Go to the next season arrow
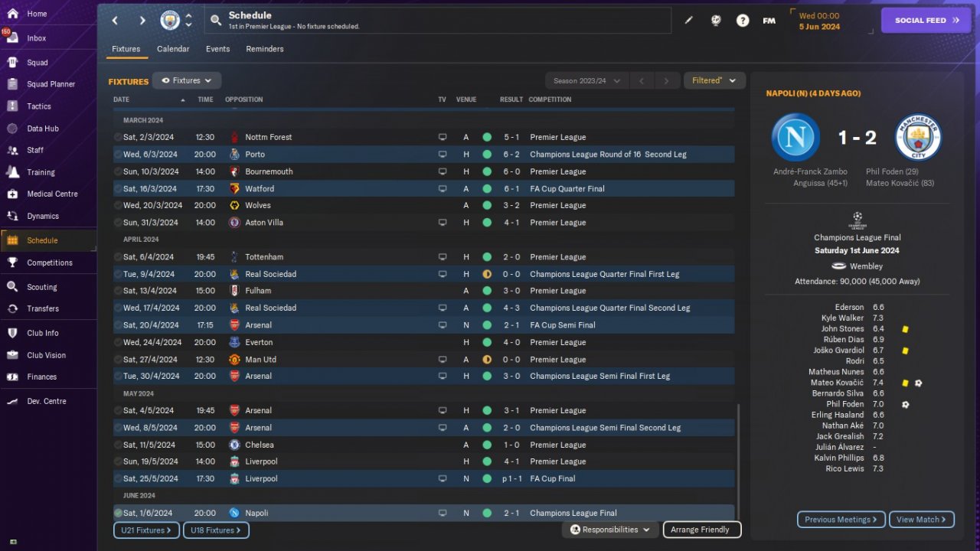 (667, 80)
